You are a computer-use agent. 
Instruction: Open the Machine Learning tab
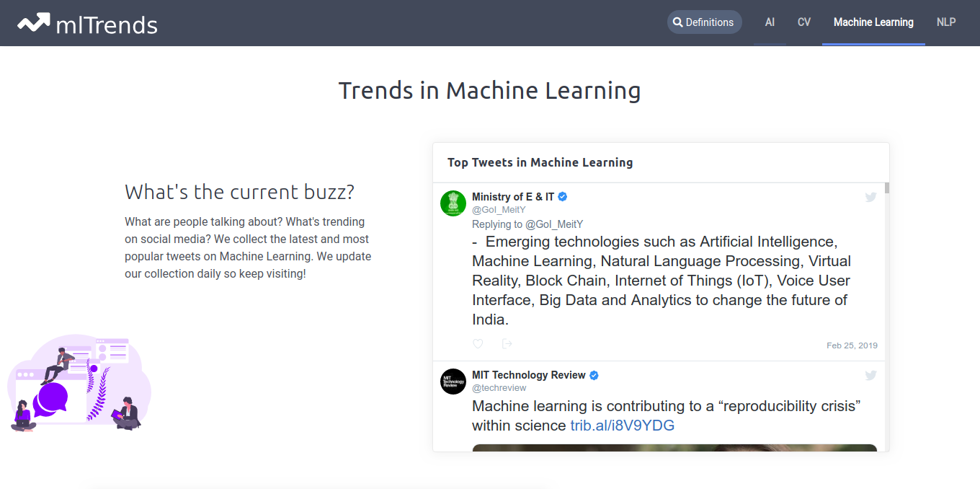click(x=873, y=22)
